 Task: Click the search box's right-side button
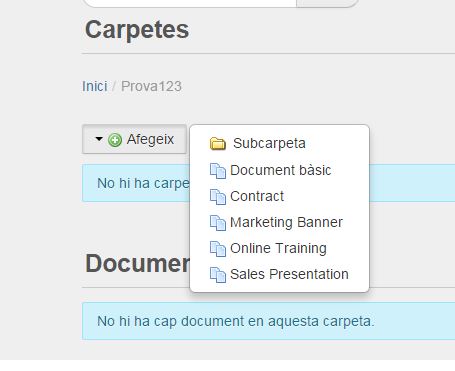point(327,3)
